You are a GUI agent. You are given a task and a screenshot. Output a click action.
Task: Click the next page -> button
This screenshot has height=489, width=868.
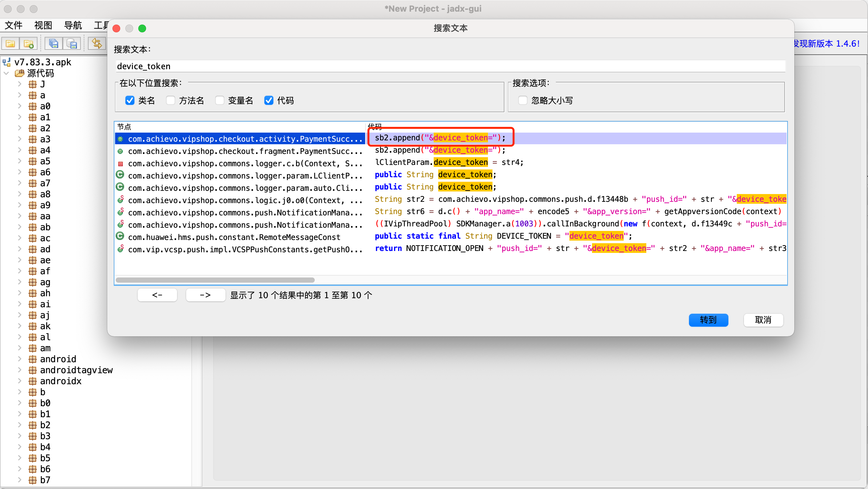tap(206, 295)
